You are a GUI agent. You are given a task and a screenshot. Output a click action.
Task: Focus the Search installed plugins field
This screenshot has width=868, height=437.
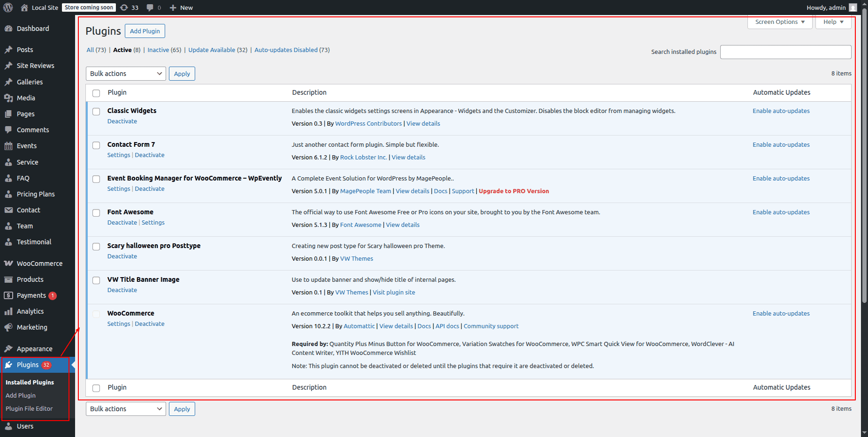coord(785,52)
